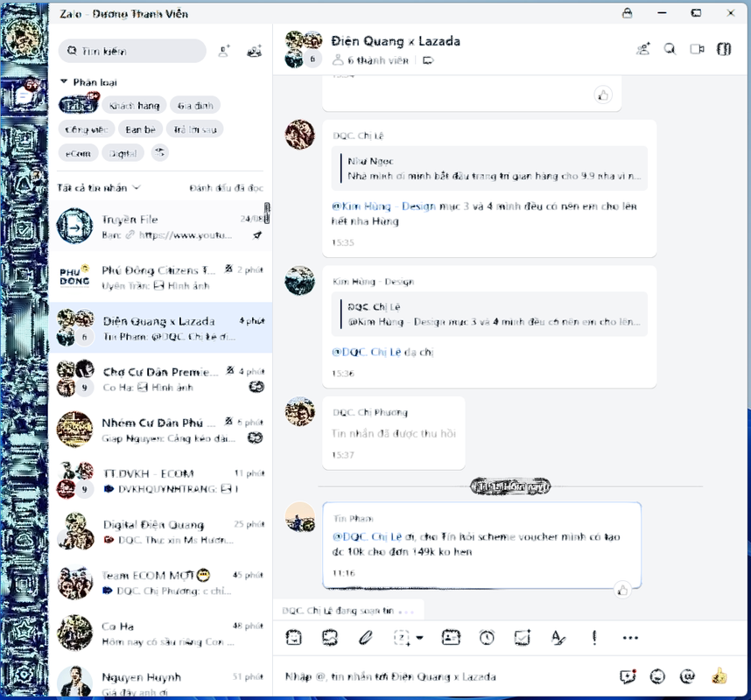Open text formatting tool in the toolbar
Viewport: 751px width, 700px height.
click(558, 637)
